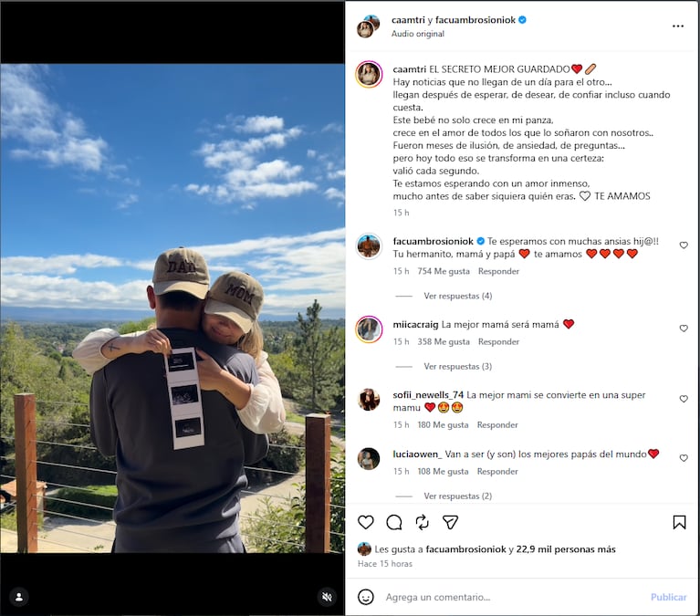This screenshot has width=700, height=616.
Task: Reply to sofii_newells_74's comment
Action: (497, 425)
